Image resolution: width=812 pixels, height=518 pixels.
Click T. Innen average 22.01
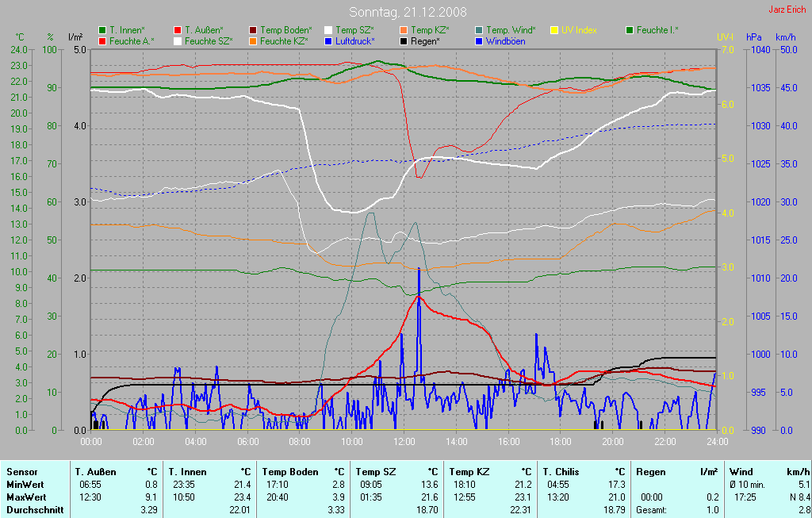(x=240, y=510)
